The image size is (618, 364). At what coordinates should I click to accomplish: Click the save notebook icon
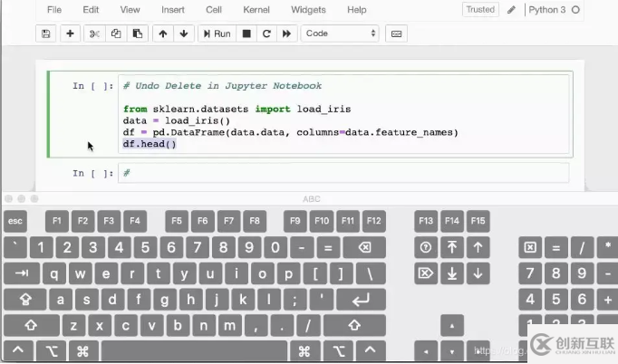tap(46, 34)
